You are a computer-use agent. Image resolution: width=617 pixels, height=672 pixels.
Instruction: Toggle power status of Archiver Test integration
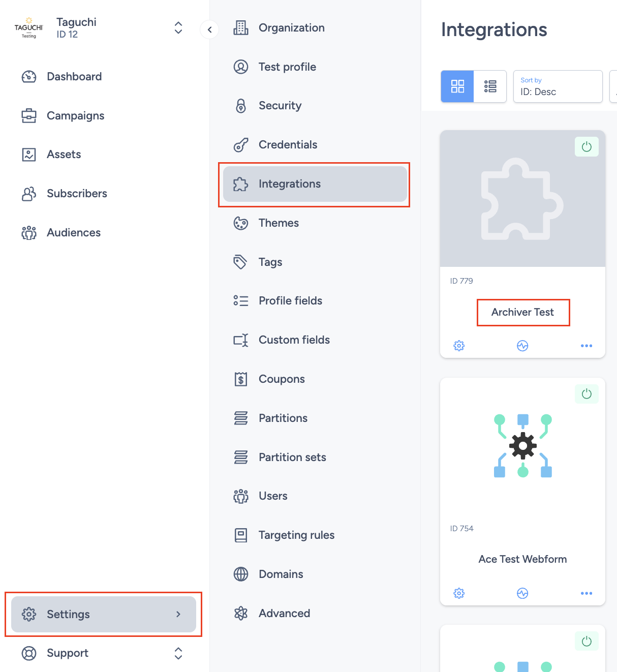pos(587,147)
